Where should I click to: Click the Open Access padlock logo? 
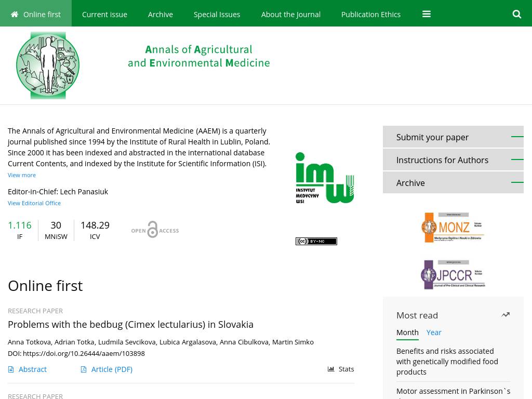tap(155, 230)
